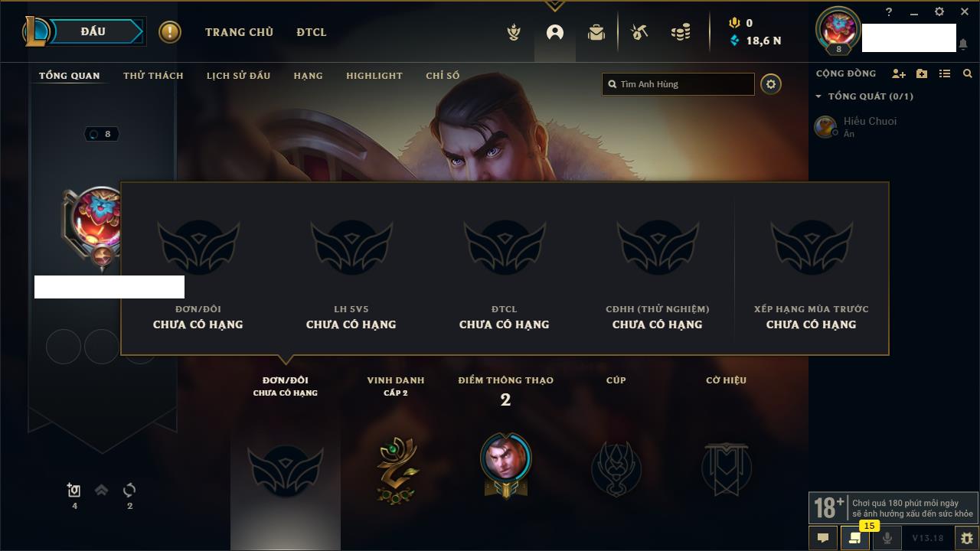Screen dimensions: 980x551
Task: Open champion search settings gear
Action: (x=771, y=84)
